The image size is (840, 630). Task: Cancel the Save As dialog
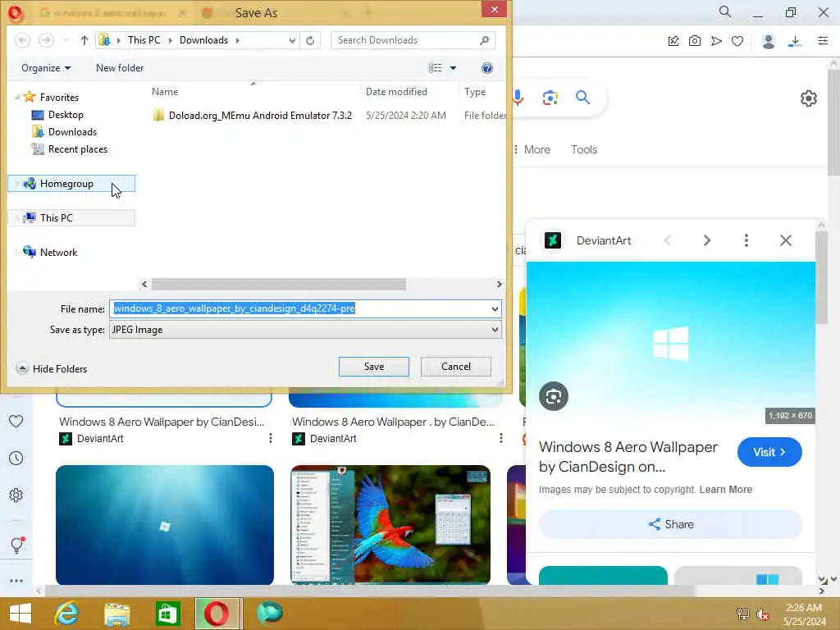(x=456, y=367)
